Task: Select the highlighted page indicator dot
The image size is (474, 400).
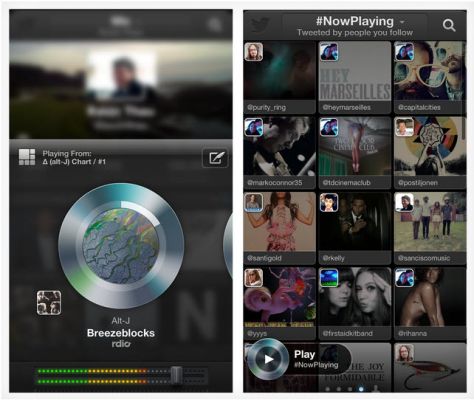Action: click(361, 389)
